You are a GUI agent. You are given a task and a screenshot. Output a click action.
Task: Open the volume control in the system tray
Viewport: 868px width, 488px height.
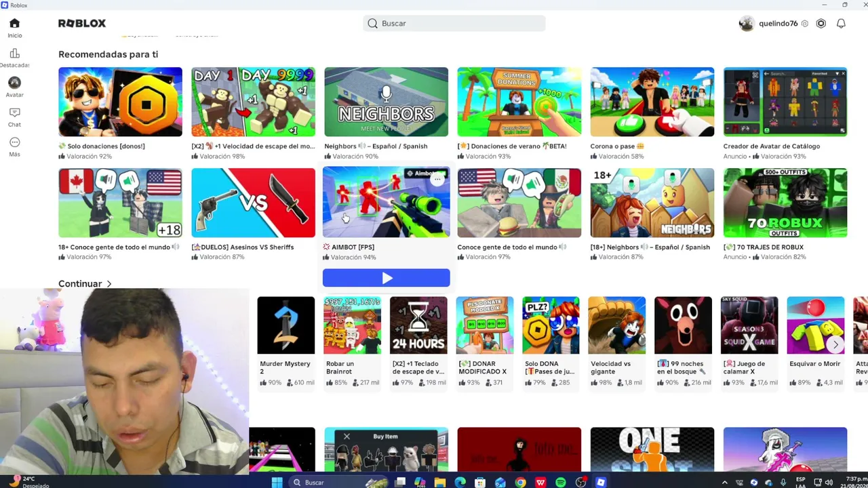(x=829, y=483)
